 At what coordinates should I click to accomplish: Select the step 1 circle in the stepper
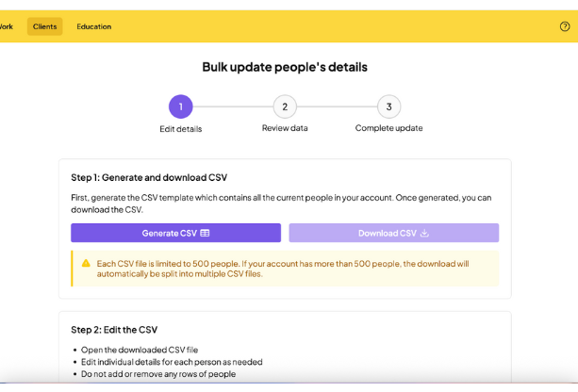tap(181, 106)
